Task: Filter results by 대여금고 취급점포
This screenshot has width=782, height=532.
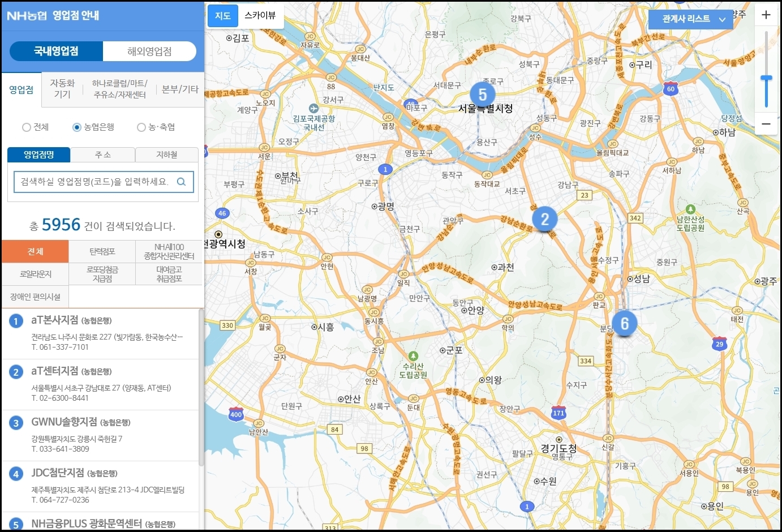Action: click(169, 274)
